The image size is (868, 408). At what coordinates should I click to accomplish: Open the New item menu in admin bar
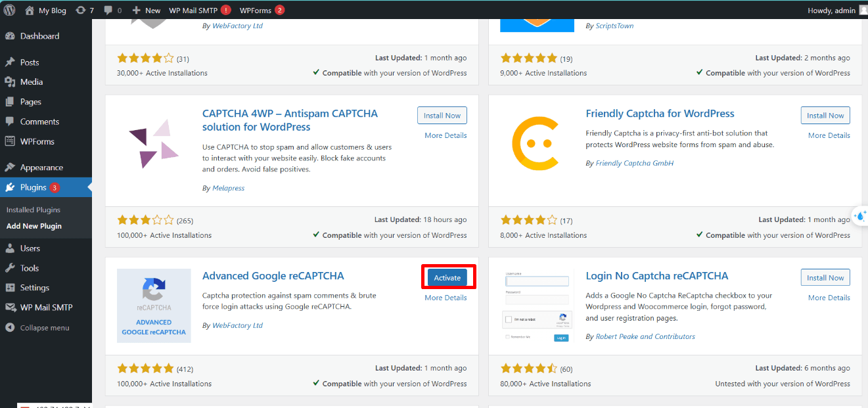point(148,10)
